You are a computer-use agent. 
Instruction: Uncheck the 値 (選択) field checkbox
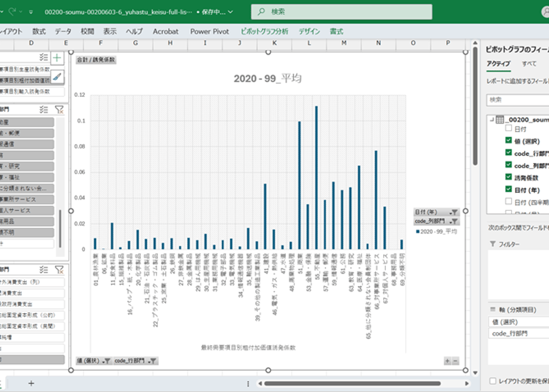(509, 140)
